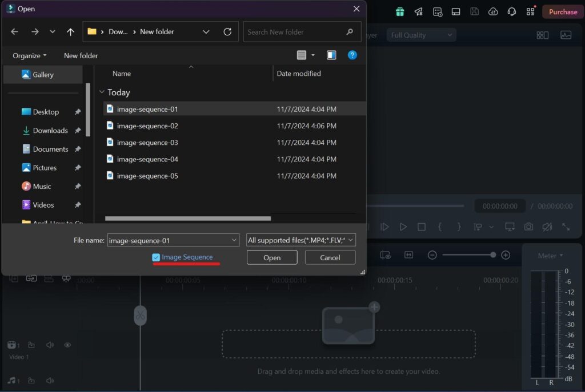Click the compare grid view icon in preview
The image size is (585, 392).
542,35
